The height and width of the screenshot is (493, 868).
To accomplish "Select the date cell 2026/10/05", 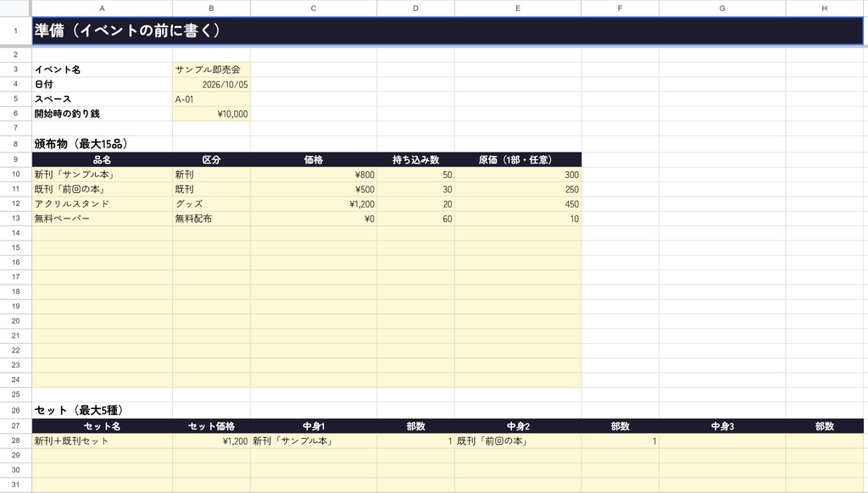I will coord(211,85).
